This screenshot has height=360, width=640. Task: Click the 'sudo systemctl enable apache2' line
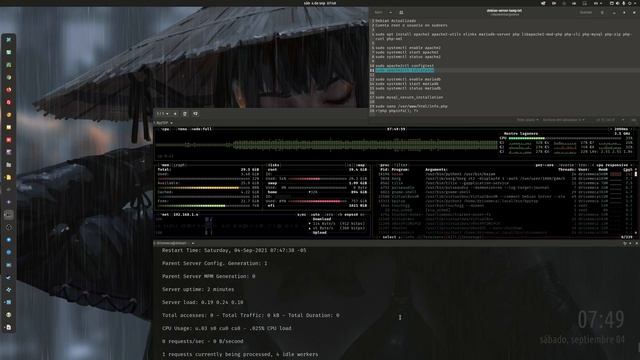point(408,48)
